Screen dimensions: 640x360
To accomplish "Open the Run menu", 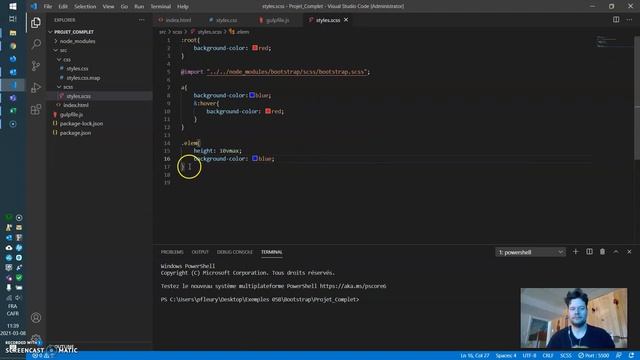I will 139,7.
